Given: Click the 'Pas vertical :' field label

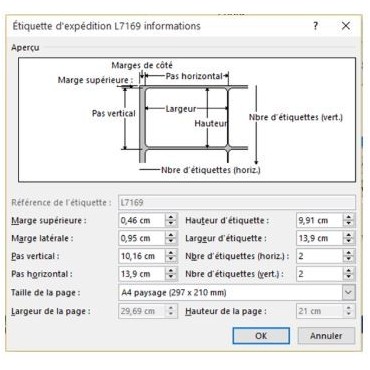Looking at the screenshot, I should pos(35,256).
